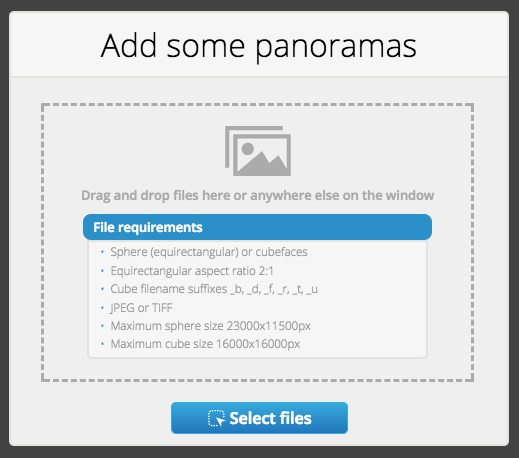Click the dotted cursor icon on Select files
The image size is (519, 458).
click(216, 418)
